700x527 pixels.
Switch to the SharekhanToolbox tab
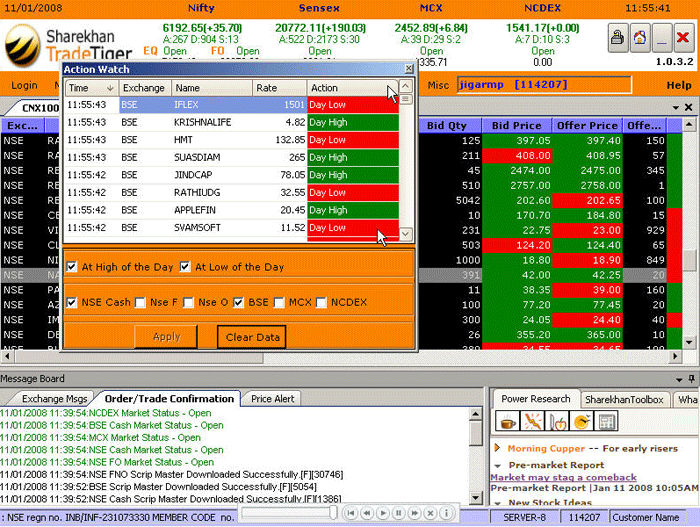[624, 399]
